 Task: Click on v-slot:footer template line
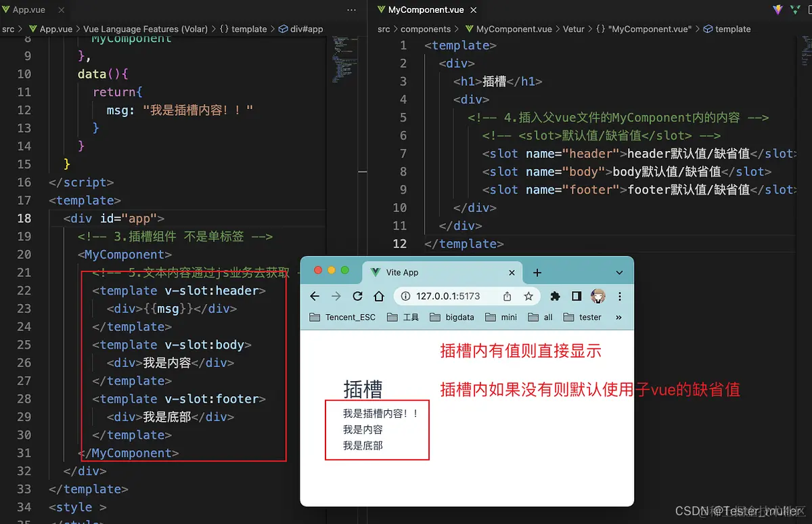179,399
